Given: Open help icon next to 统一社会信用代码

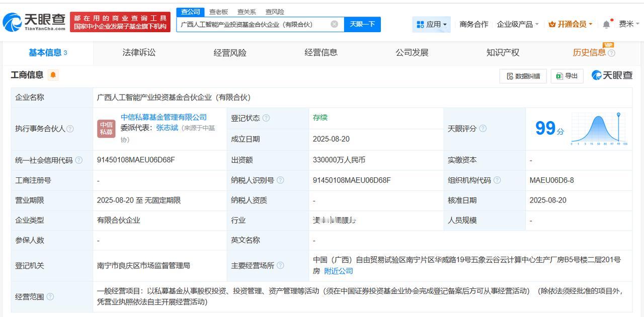Looking at the screenshot, I should tap(78, 160).
